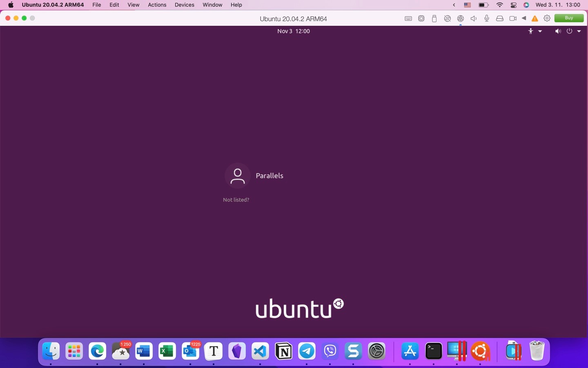Open the blue S app in the Dock

353,351
